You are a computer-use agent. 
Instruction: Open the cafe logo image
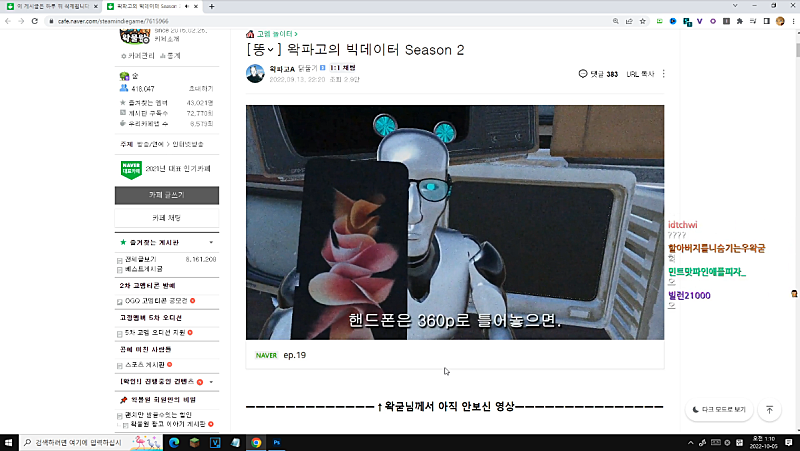pyautogui.click(x=135, y=36)
